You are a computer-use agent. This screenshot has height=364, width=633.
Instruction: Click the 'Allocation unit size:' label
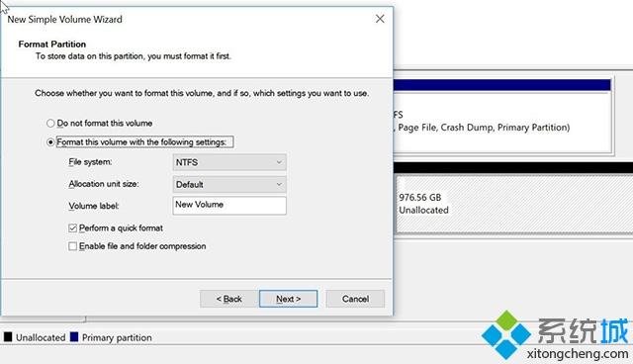103,184
